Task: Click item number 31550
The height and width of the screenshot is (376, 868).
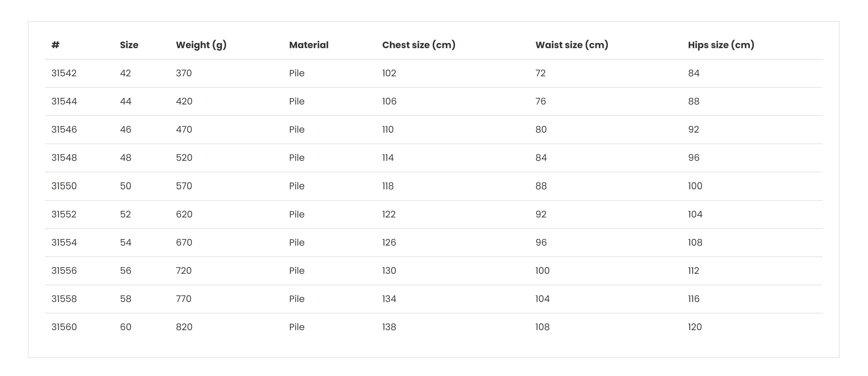Action: (x=64, y=186)
